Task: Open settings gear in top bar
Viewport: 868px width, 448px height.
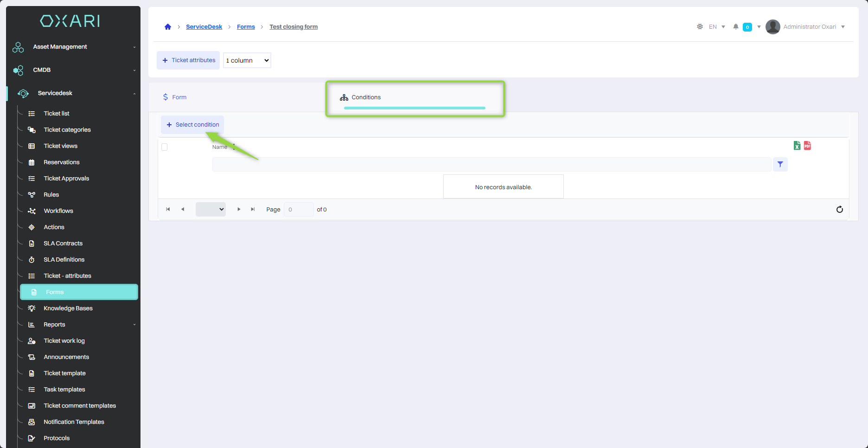Action: coord(700,27)
